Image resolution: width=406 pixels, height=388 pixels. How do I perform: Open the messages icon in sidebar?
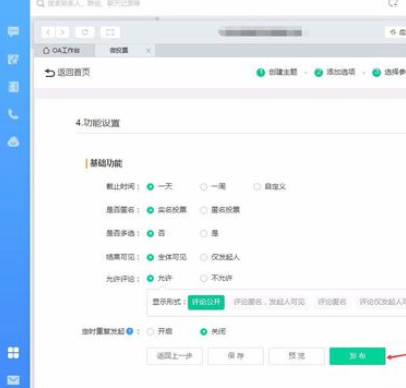(x=13, y=32)
